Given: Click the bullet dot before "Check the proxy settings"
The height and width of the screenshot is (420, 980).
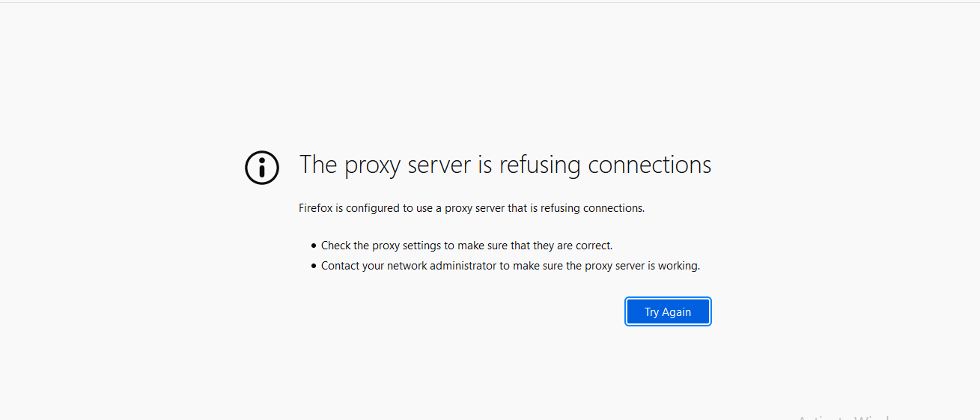Looking at the screenshot, I should [x=314, y=246].
